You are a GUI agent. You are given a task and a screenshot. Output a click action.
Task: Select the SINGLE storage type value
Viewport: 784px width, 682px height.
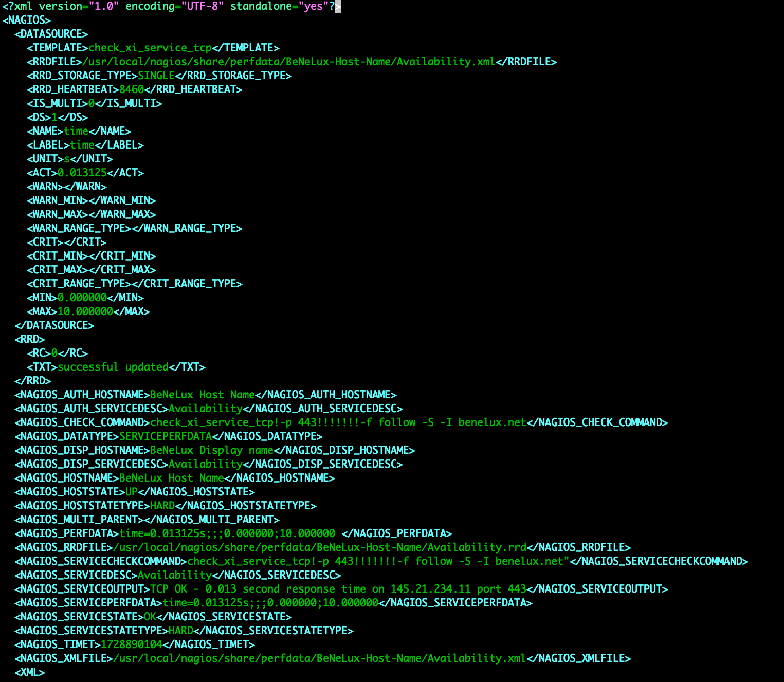[x=156, y=76]
